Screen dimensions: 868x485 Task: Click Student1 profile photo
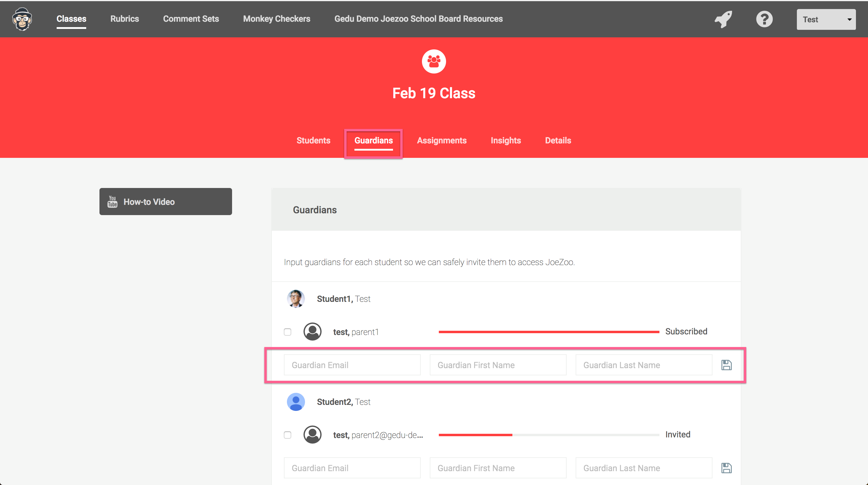point(295,299)
